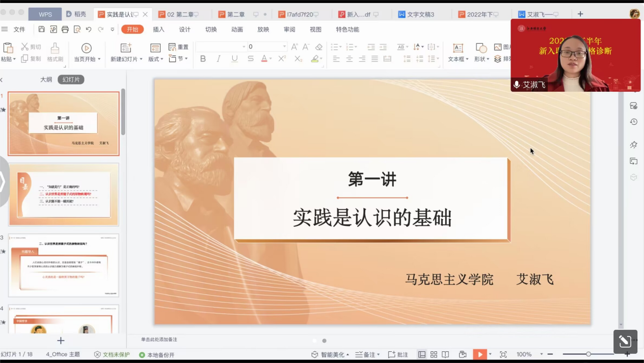The image size is (644, 363).
Task: Click the Copy (复制) icon
Action: [24, 59]
